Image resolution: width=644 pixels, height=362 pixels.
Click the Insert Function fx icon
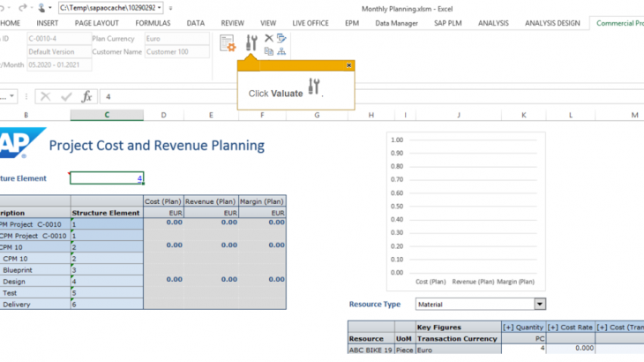pyautogui.click(x=86, y=96)
